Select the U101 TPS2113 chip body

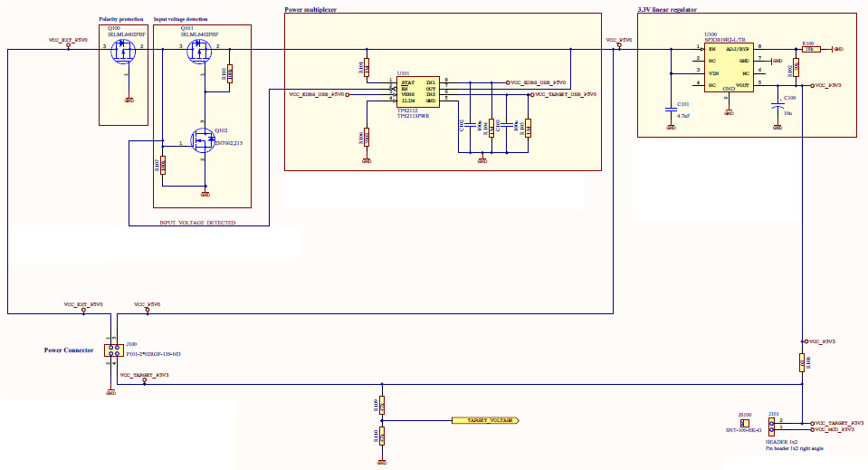coord(418,91)
